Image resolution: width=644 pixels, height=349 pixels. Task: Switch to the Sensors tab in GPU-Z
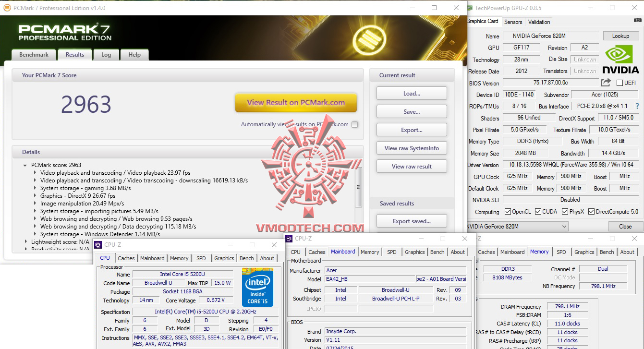[x=513, y=22]
